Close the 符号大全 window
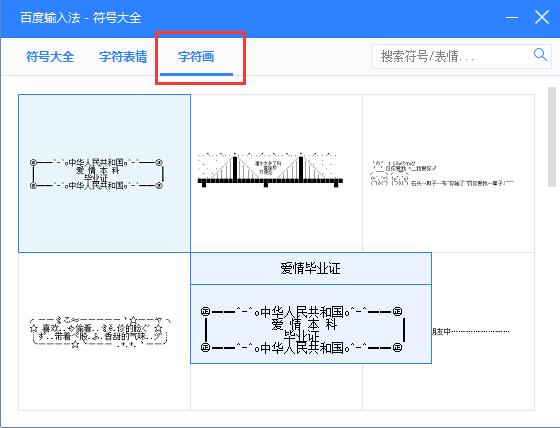This screenshot has width=560, height=428. 542,17
